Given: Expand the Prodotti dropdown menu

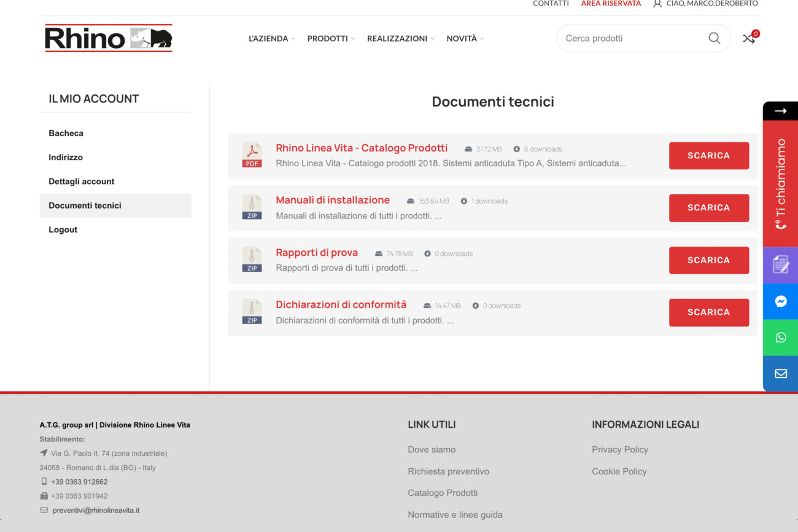Looking at the screenshot, I should [x=331, y=39].
